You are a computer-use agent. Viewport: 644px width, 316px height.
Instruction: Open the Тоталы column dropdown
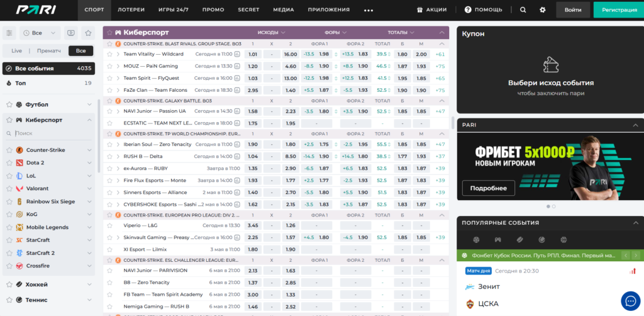[x=401, y=33]
